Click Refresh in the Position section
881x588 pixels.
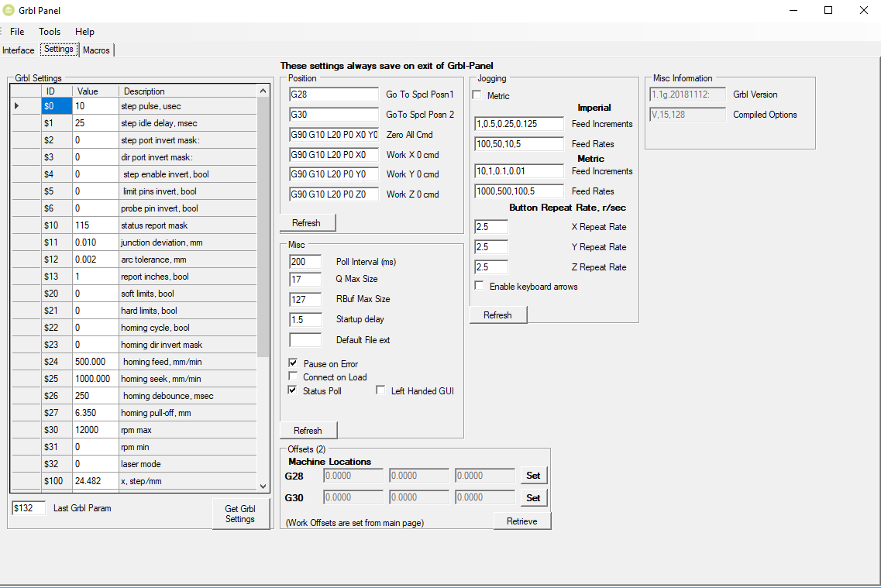[308, 222]
